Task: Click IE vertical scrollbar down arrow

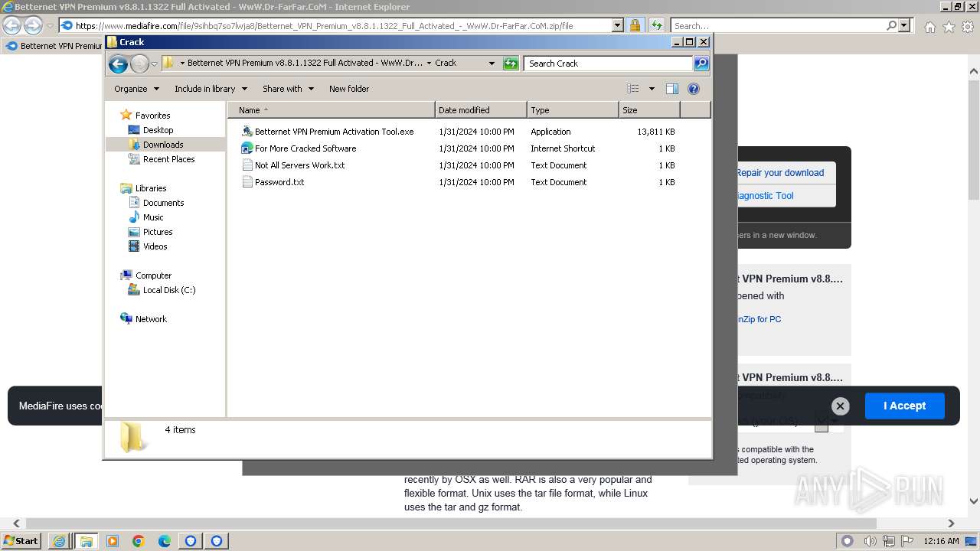Action: [974, 501]
